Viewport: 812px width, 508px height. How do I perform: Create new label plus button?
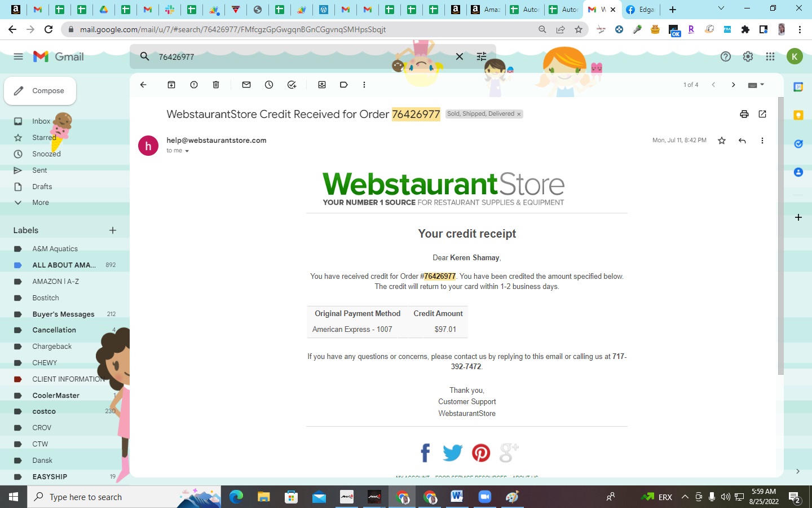pos(113,230)
